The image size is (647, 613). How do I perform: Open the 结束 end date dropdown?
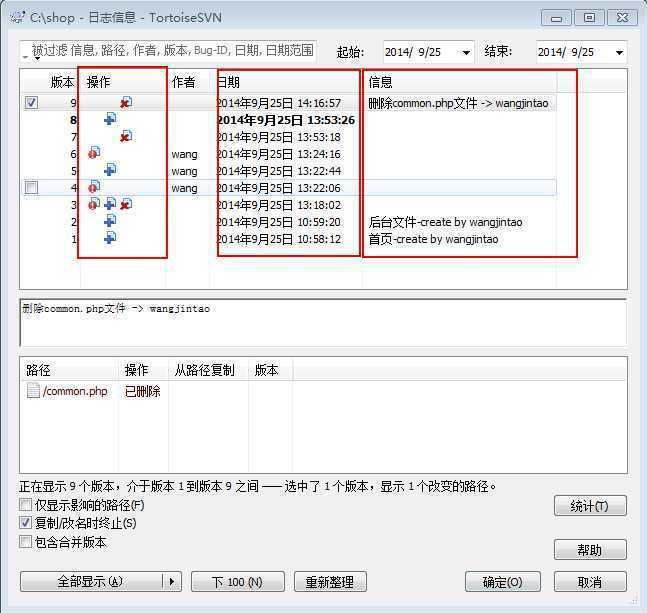[x=619, y=52]
